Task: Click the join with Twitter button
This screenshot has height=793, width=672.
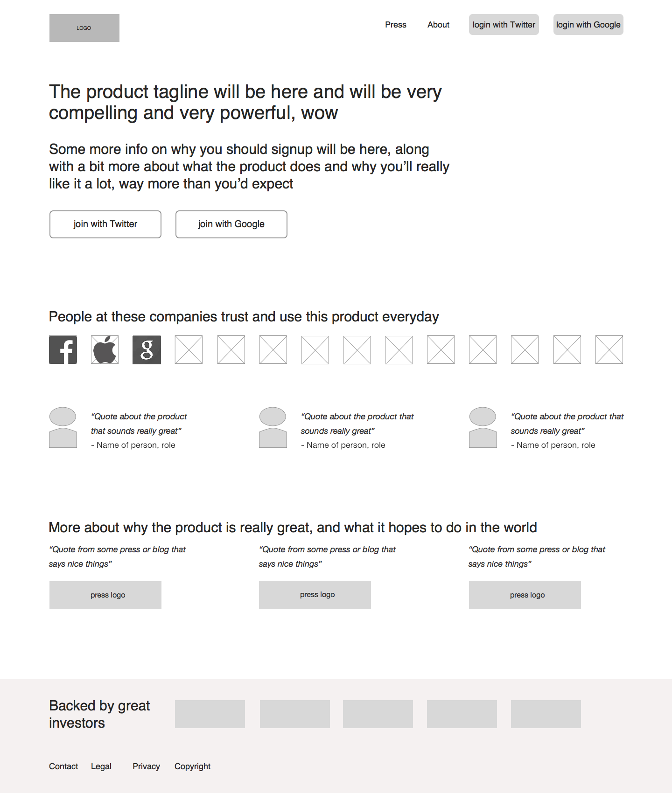Action: pos(105,224)
